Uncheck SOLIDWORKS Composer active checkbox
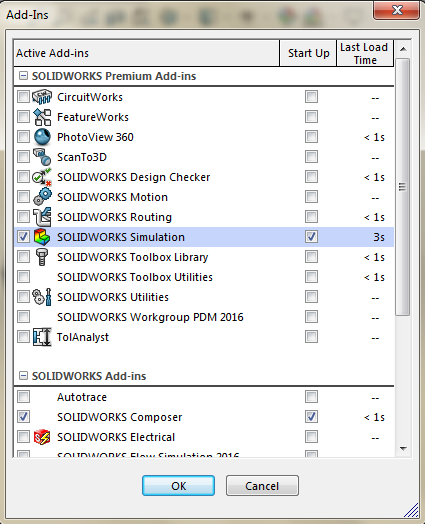425x524 pixels. point(23,417)
